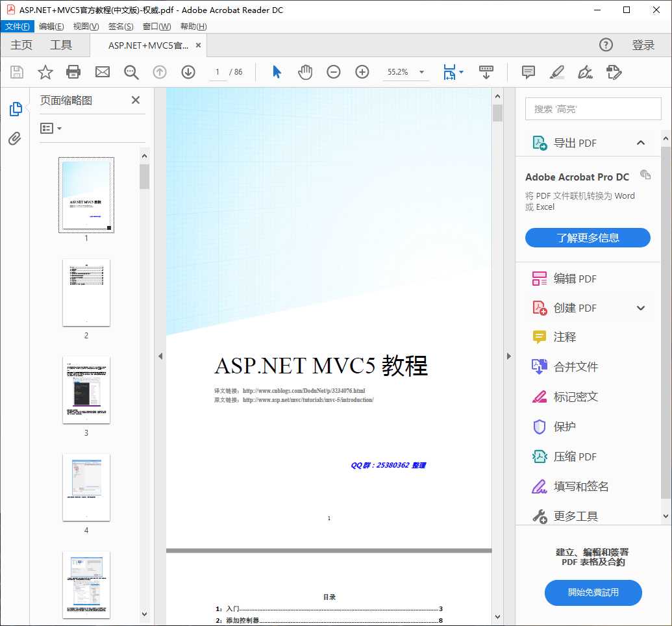Collapse the 导出 PDF section
The width and height of the screenshot is (672, 626).
[641, 142]
